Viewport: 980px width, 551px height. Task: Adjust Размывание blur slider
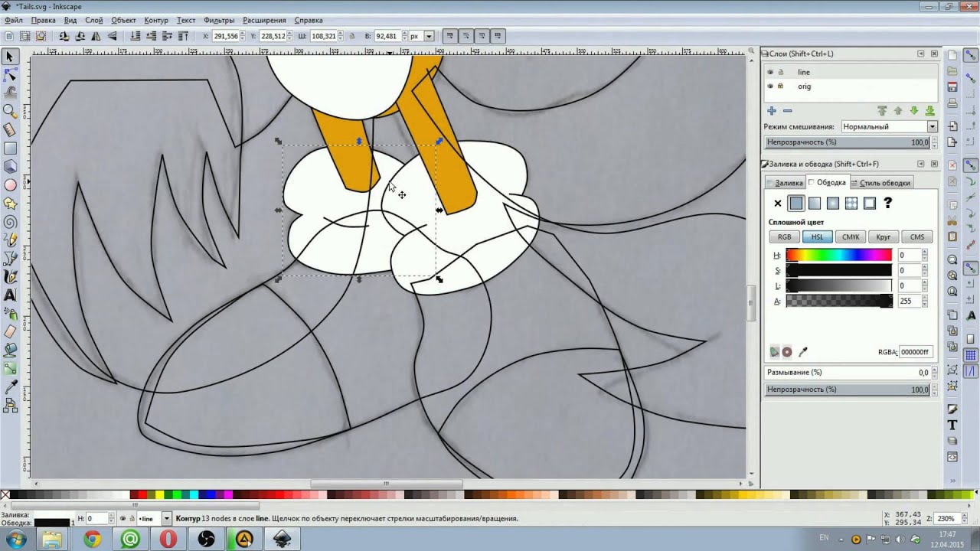(x=848, y=373)
